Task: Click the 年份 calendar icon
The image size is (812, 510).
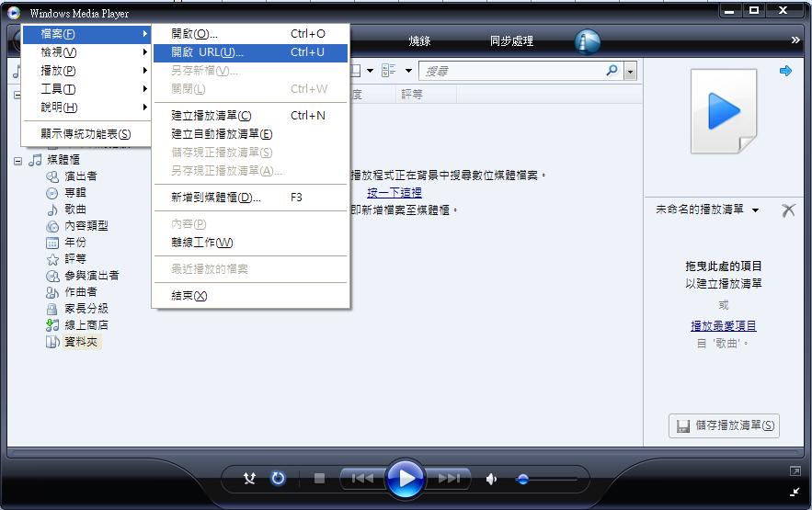Action: (x=52, y=243)
